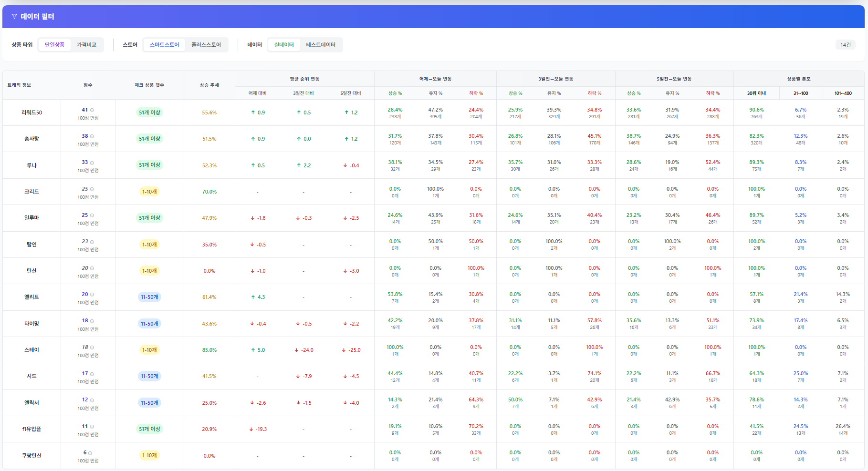The height and width of the screenshot is (471, 868).
Task: Click the info icon in the 쿠팡탄산 row
Action: click(x=90, y=453)
